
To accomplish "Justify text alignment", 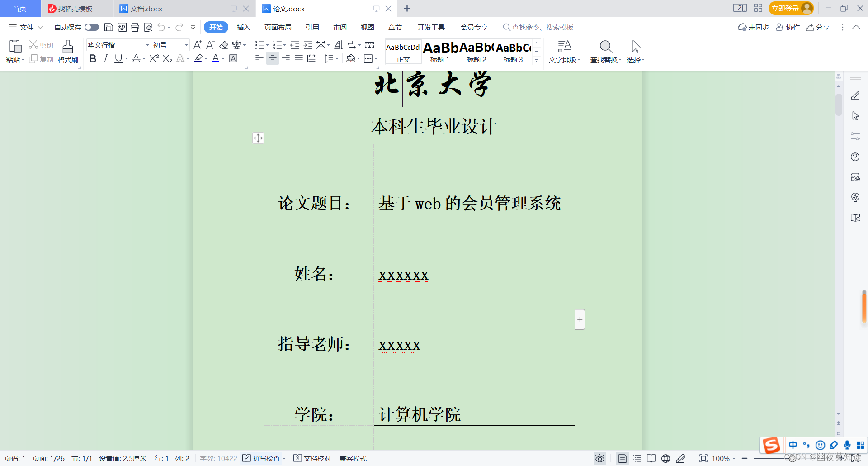I will (x=299, y=58).
